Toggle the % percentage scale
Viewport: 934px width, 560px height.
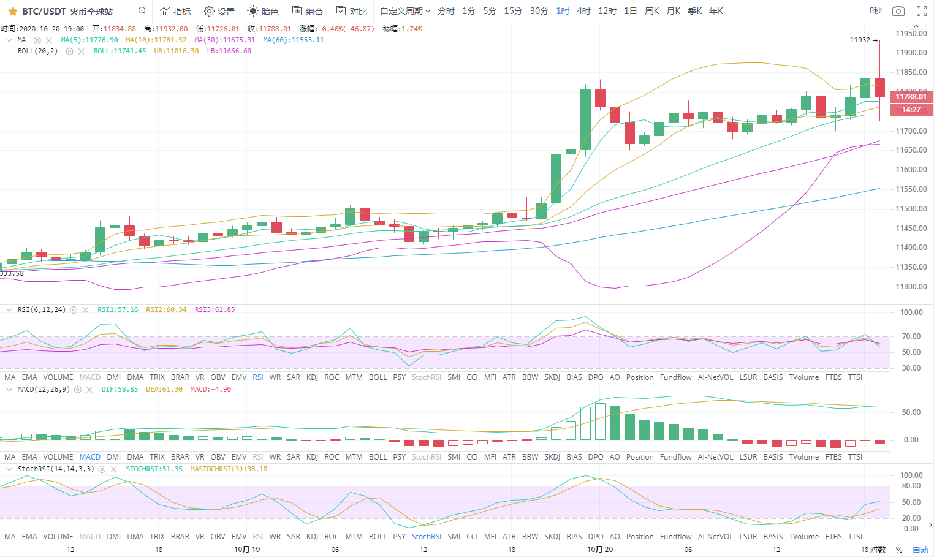pos(899,550)
